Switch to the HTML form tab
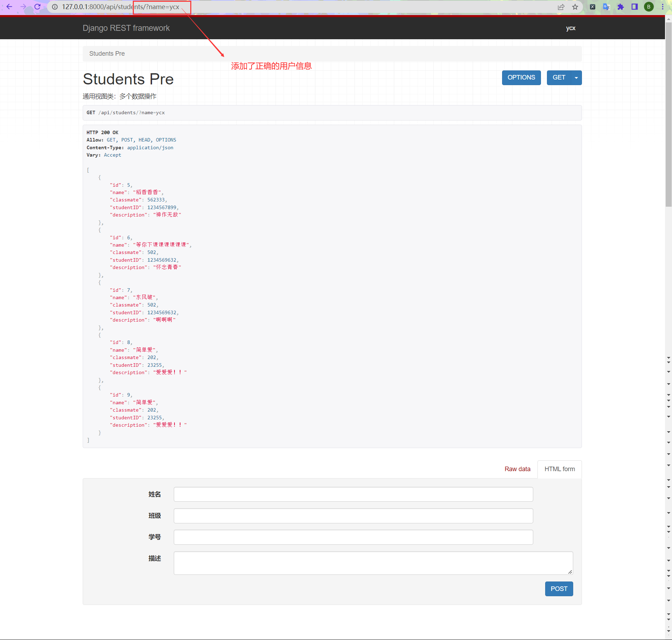 tap(560, 469)
